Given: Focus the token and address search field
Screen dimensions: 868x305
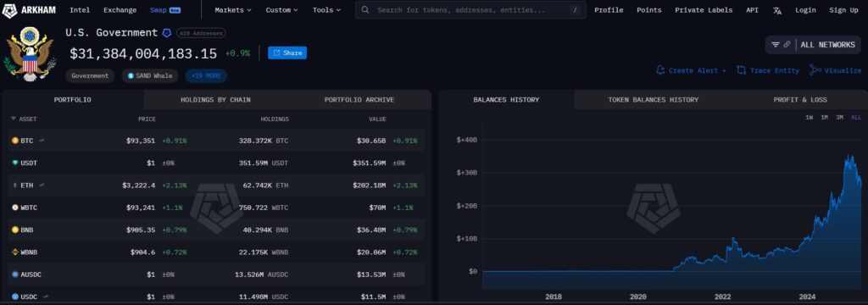Looking at the screenshot, I should coord(470,10).
